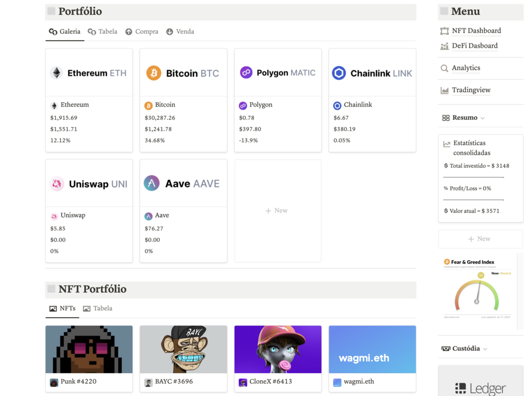Select the NFTs gallery tab
Viewport: 532px width, 396px height.
pyautogui.click(x=62, y=309)
